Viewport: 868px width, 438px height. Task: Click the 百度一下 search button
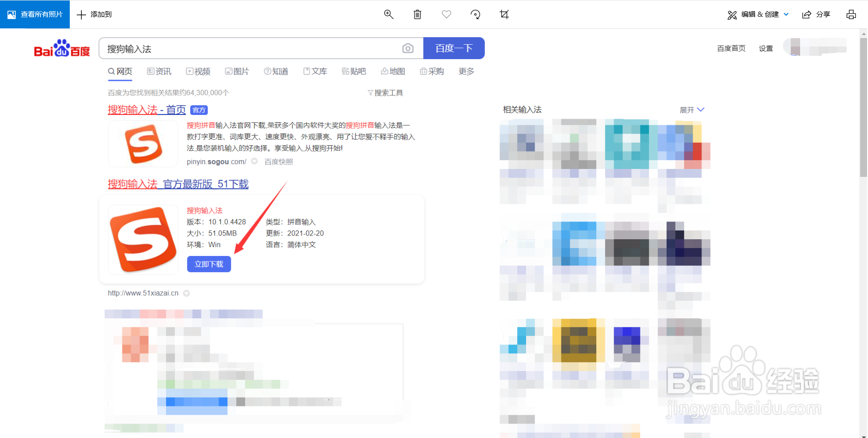(x=454, y=48)
